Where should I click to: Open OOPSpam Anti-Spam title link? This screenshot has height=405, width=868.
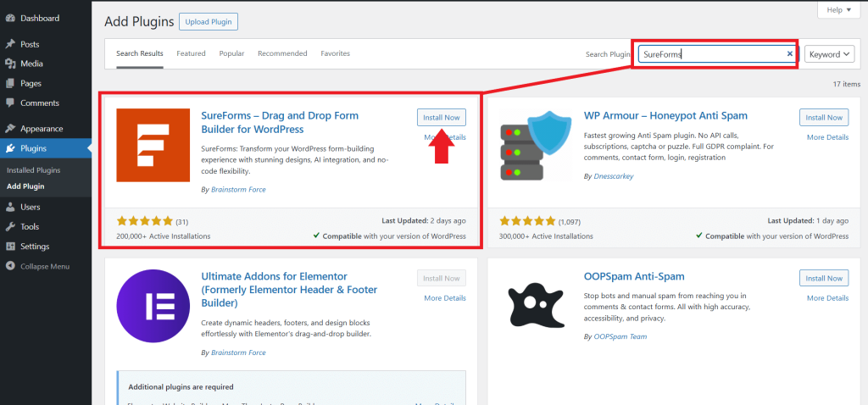[x=634, y=276]
